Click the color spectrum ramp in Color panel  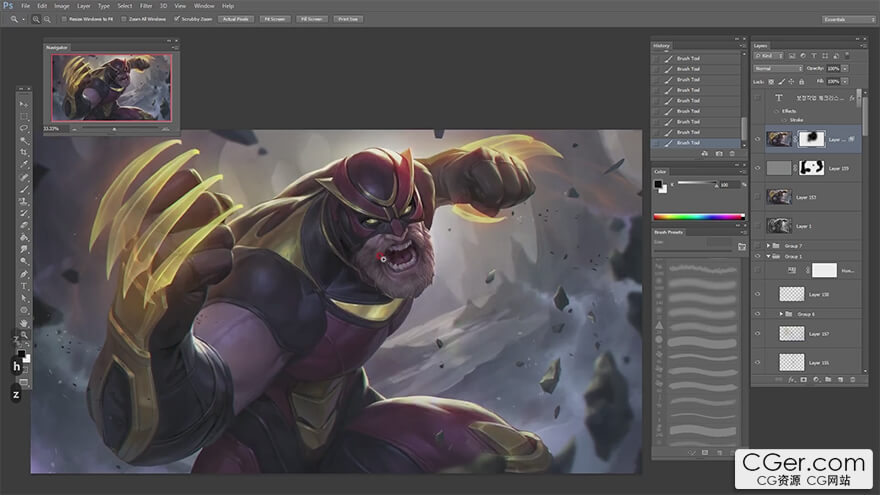pos(698,216)
